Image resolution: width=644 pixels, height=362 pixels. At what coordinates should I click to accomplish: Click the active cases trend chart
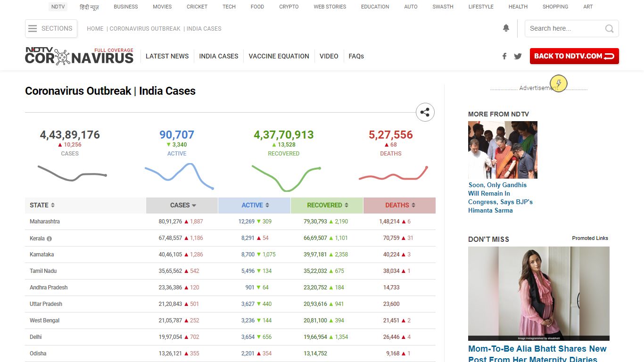179,176
